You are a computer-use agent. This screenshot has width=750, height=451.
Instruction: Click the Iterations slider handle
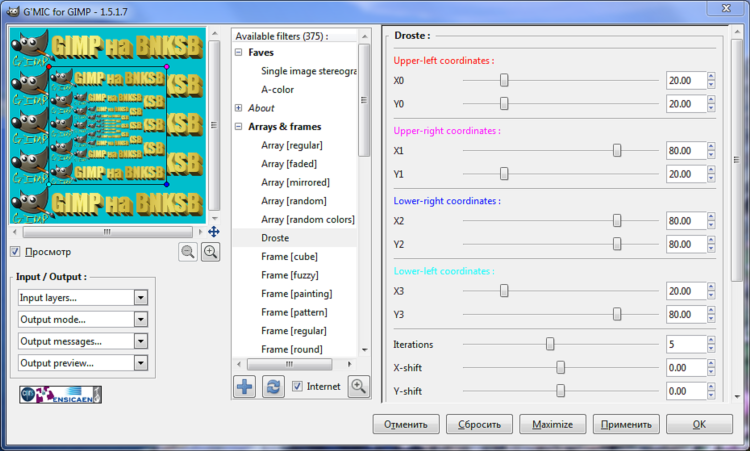click(x=550, y=344)
